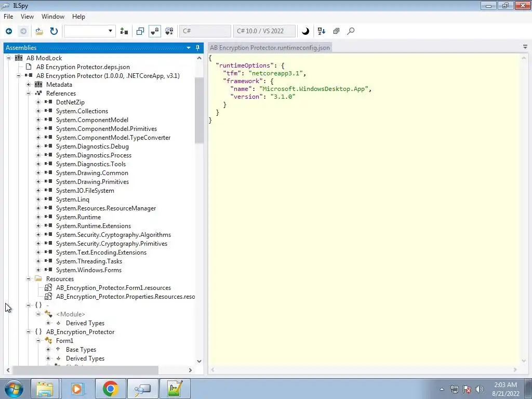Expand System.ComponentModel.TypeConverter reference
Viewport: 532px width, 399px height.
tap(38, 137)
